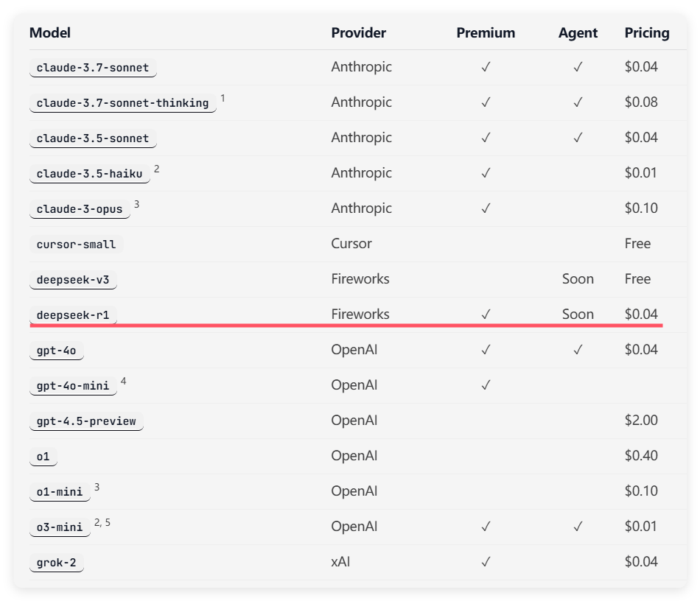Open the o1-mini model link
The image size is (700, 601).
[60, 492]
